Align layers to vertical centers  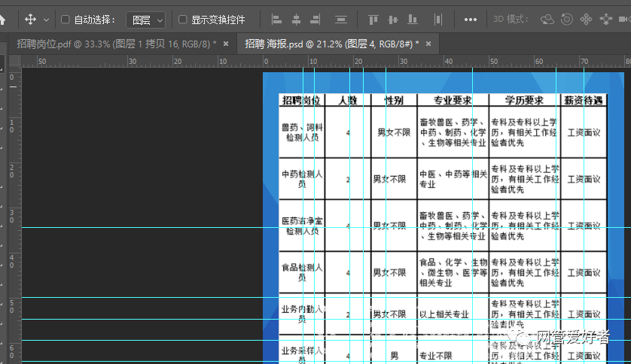393,20
